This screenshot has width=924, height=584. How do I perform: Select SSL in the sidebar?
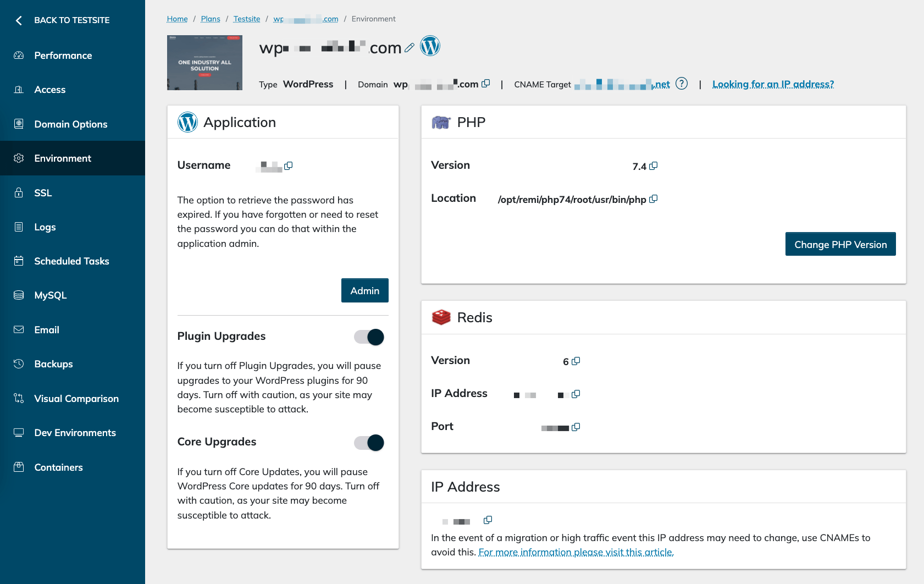(73, 192)
